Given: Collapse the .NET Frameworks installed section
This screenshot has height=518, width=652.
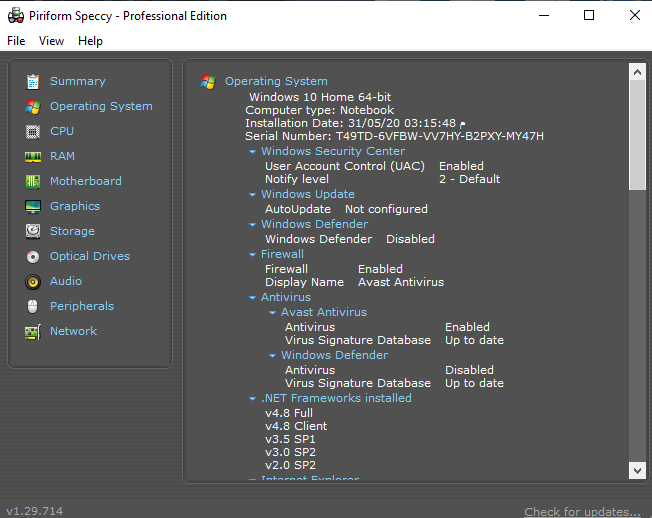Looking at the screenshot, I should coord(252,399).
